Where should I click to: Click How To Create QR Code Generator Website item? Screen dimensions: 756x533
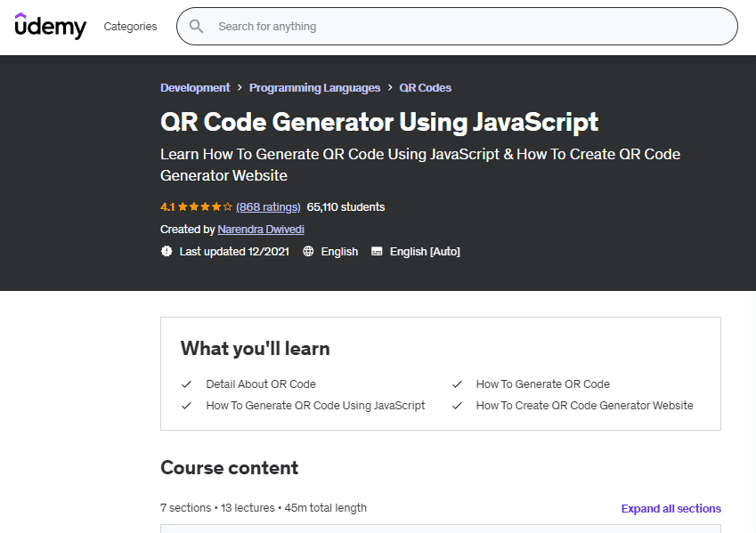[584, 406]
